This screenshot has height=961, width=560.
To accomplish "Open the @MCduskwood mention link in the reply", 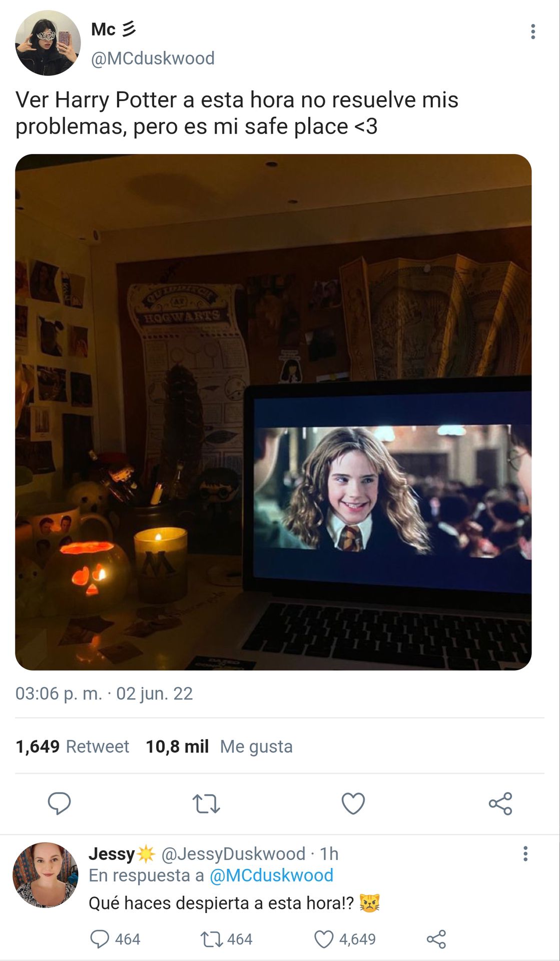I will [271, 875].
